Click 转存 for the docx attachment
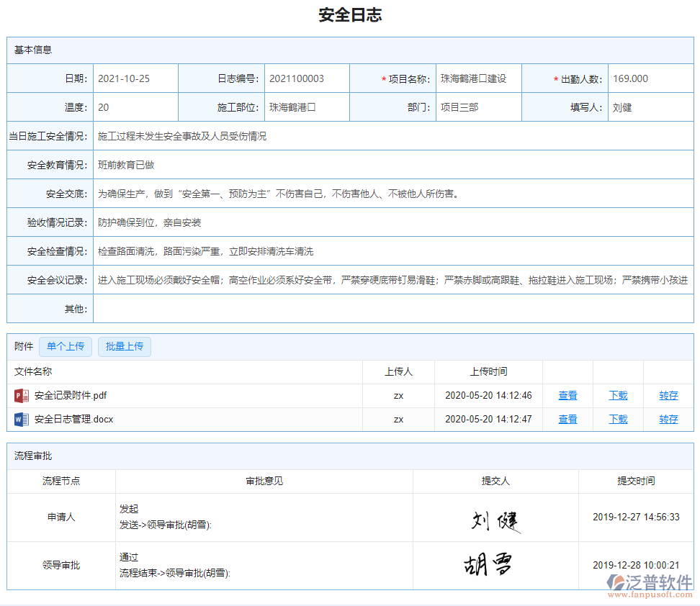The width and height of the screenshot is (700, 606). 668,419
